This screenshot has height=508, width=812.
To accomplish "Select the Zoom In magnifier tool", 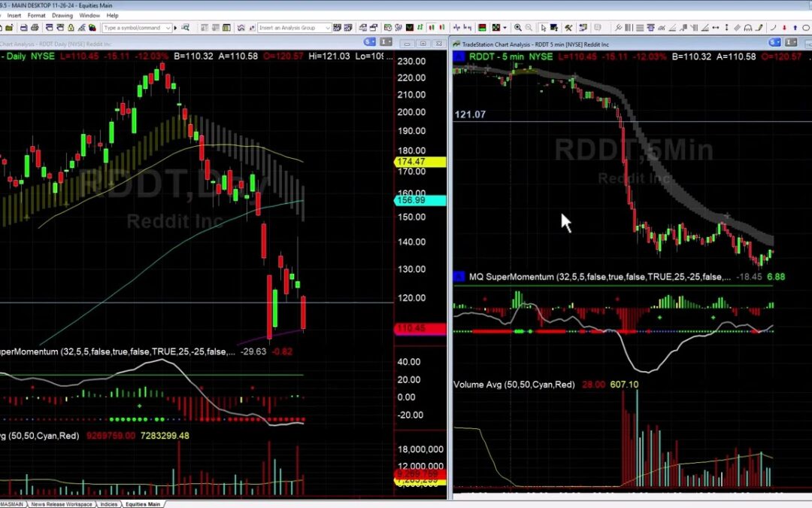I will click(518, 27).
